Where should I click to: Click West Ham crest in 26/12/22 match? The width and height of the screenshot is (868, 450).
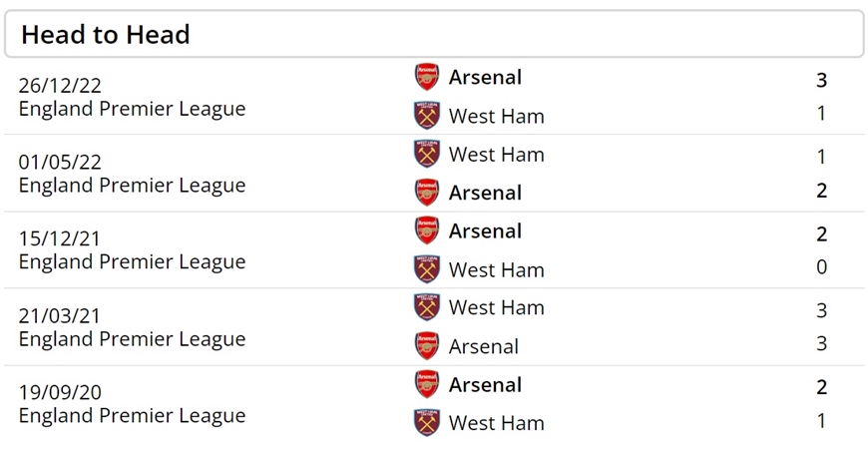(427, 115)
